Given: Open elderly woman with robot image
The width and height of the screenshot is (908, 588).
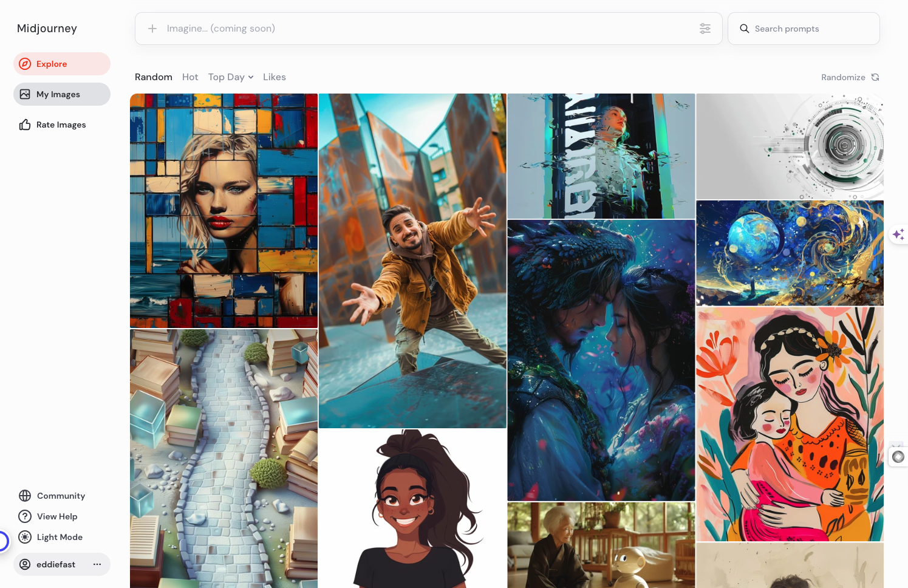Looking at the screenshot, I should click(x=601, y=545).
